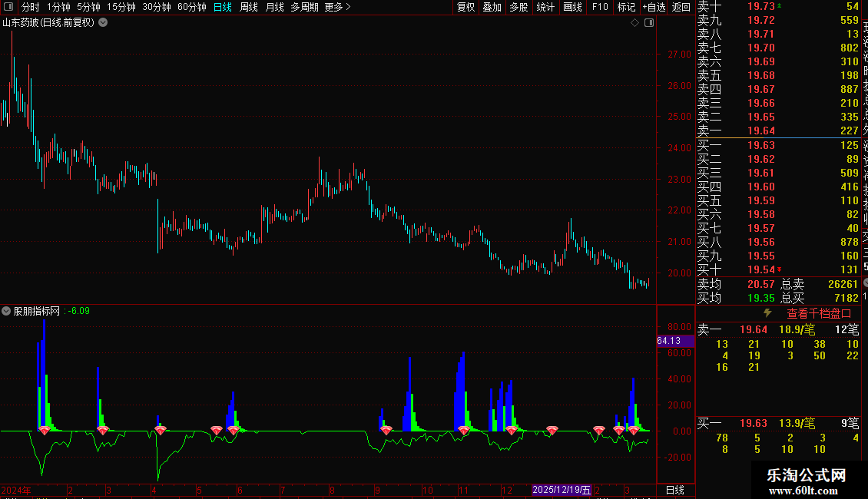Click the 12笔 sell queue count
868x499 pixels.
pyautogui.click(x=847, y=329)
